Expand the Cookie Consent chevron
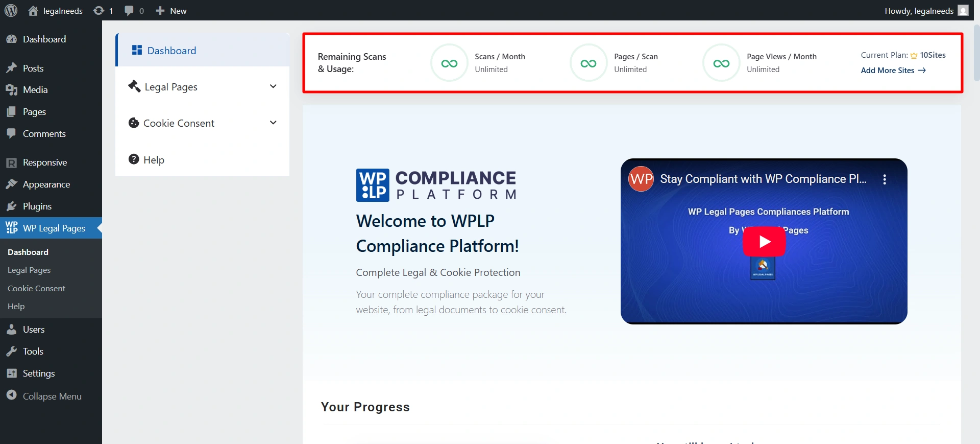This screenshot has height=444, width=980. pyautogui.click(x=273, y=123)
